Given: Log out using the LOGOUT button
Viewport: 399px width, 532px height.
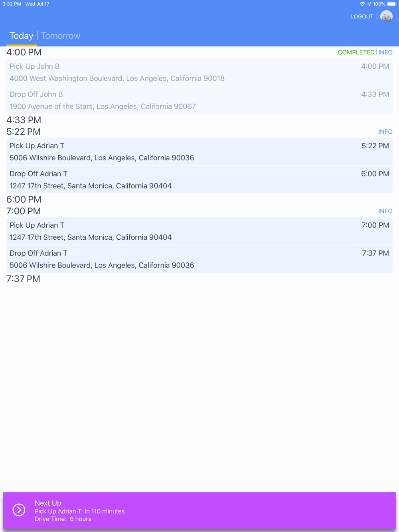Looking at the screenshot, I should pyautogui.click(x=362, y=17).
